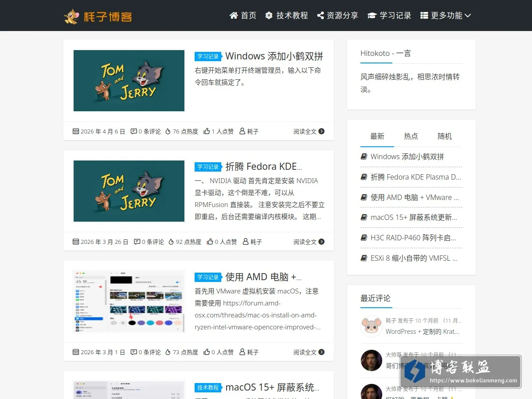
Task: Click the Hitokoto quote 风声细碎烛影乱
Action: pyautogui.click(x=410, y=83)
